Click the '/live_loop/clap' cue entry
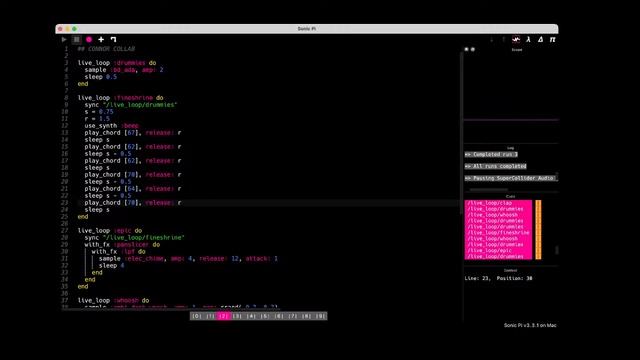640x360 pixels. tap(489, 203)
